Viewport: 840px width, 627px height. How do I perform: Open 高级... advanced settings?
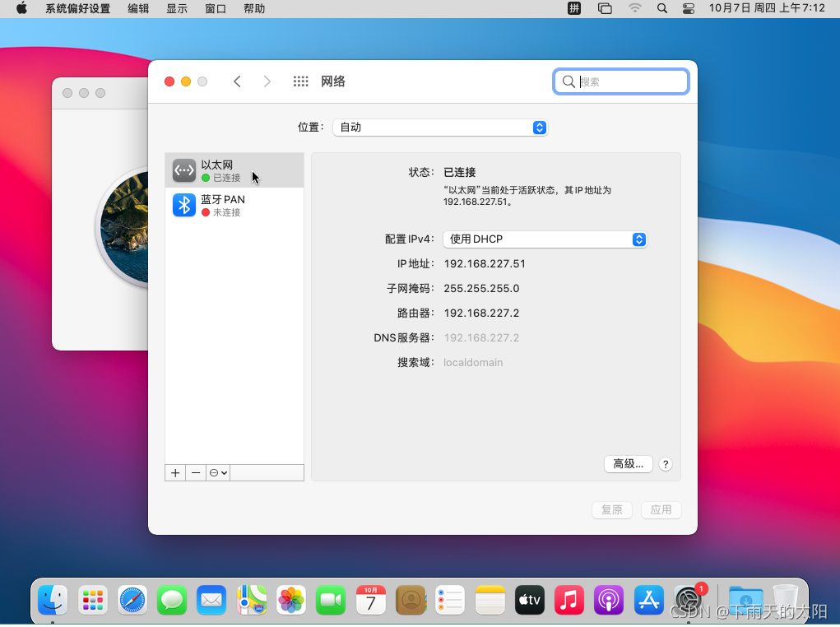tap(629, 464)
